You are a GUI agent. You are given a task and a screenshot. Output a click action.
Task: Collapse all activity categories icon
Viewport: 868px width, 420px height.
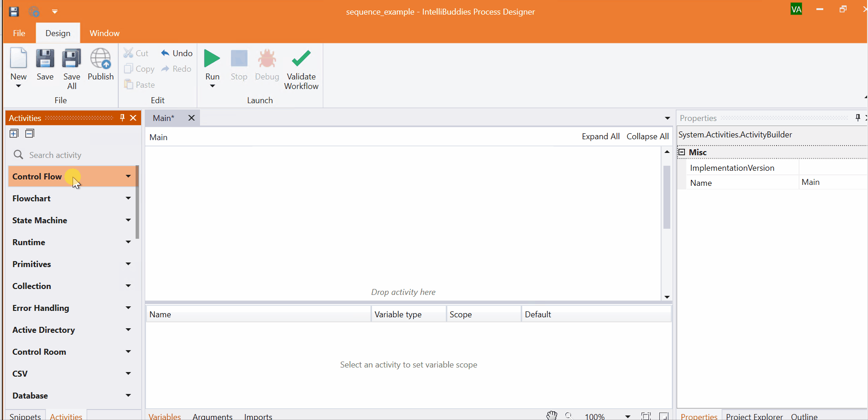[30, 133]
